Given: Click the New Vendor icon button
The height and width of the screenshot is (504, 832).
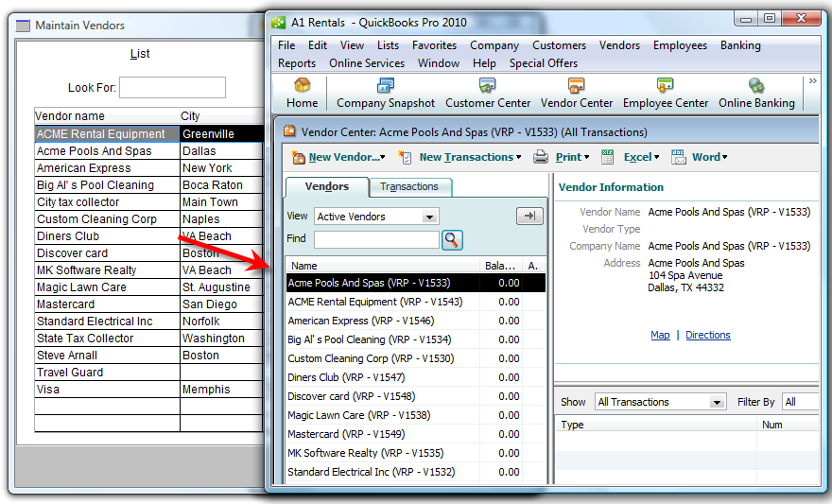Looking at the screenshot, I should click(299, 157).
